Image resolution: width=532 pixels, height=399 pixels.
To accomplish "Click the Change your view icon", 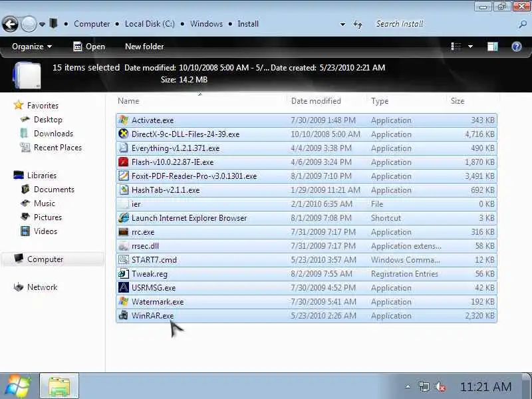I will 456,47.
